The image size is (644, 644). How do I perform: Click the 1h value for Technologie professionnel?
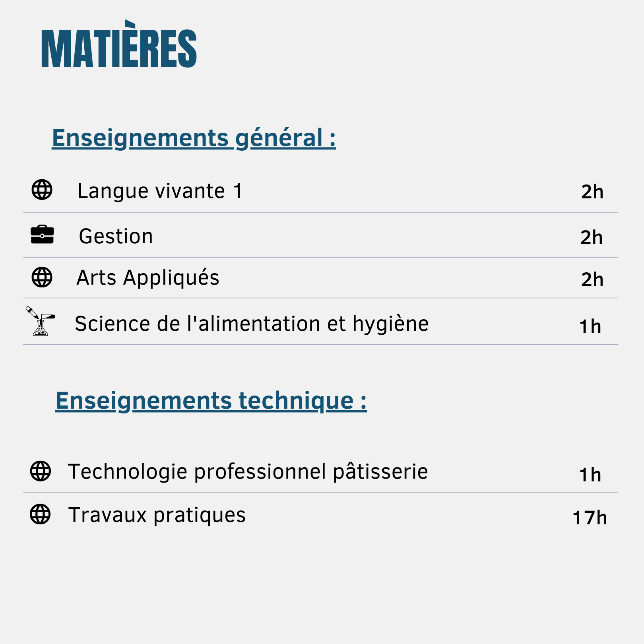pos(590,475)
